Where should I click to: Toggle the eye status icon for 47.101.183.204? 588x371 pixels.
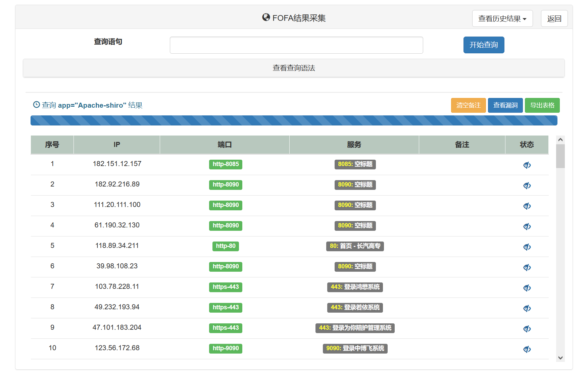point(527,329)
